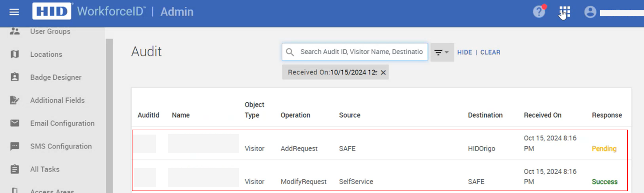Image resolution: width=644 pixels, height=193 pixels.
Task: Open the hamburger navigation menu
Action: click(x=14, y=12)
